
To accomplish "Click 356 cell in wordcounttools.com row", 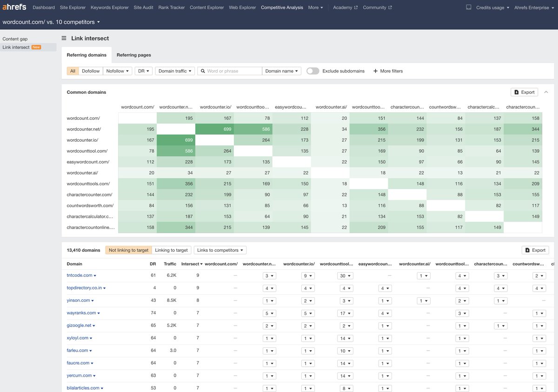I will [176, 184].
